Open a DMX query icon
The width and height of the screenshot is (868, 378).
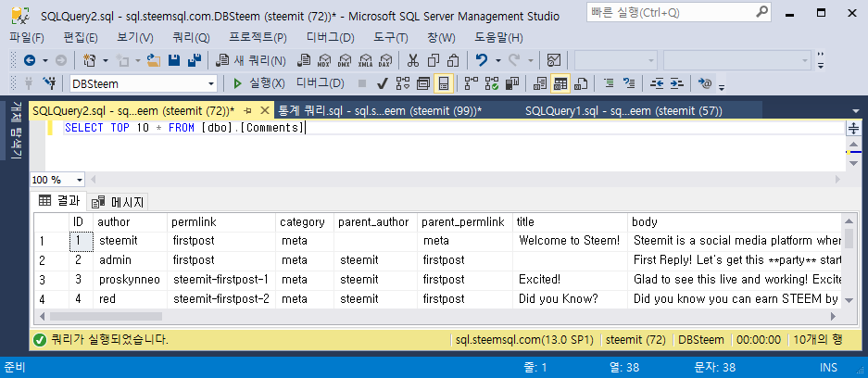[345, 60]
